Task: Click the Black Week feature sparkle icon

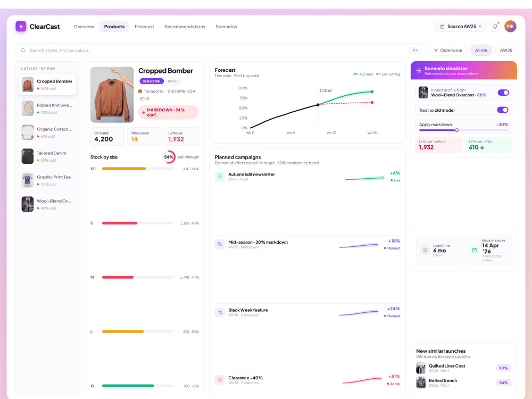Action: [220, 312]
